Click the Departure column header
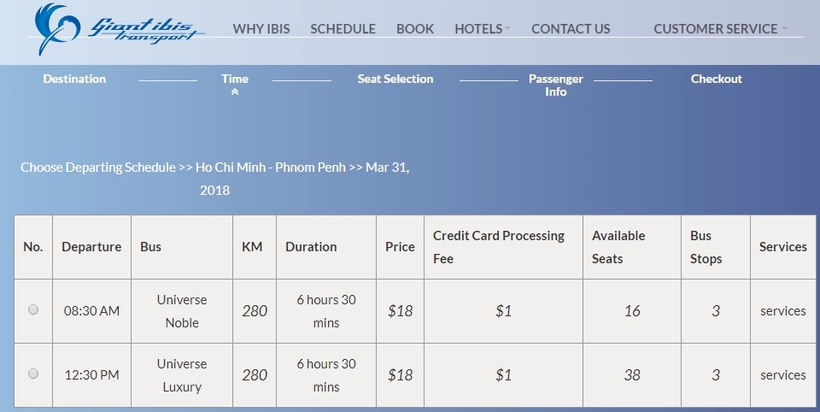Screen dimensions: 820x412 (x=92, y=247)
